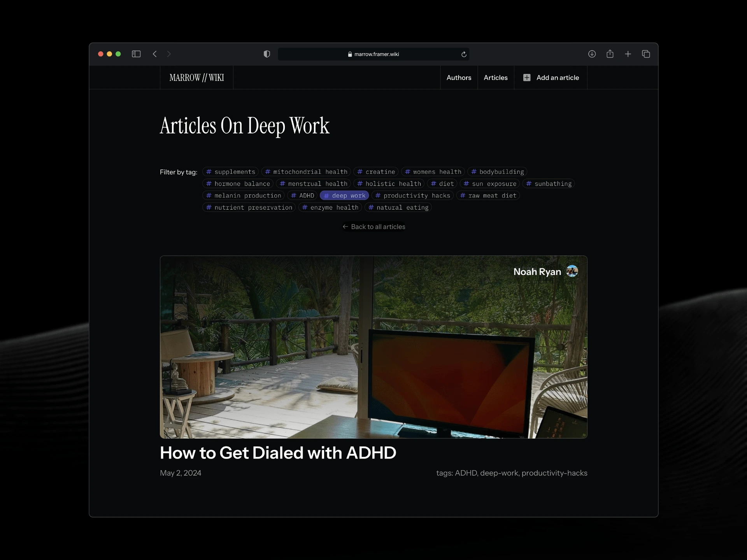Screen dimensions: 747x560
Task: Open the How to Get Dialed with ADHD article
Action: [x=278, y=452]
